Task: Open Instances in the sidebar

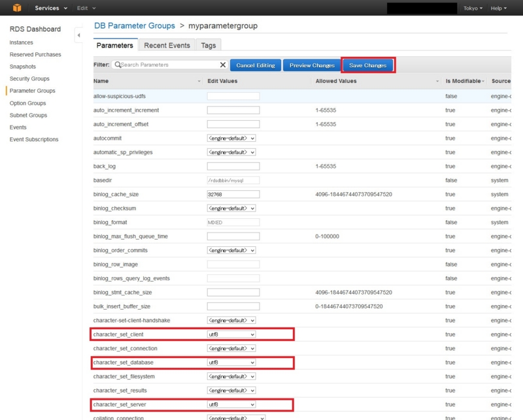Action: [22, 42]
